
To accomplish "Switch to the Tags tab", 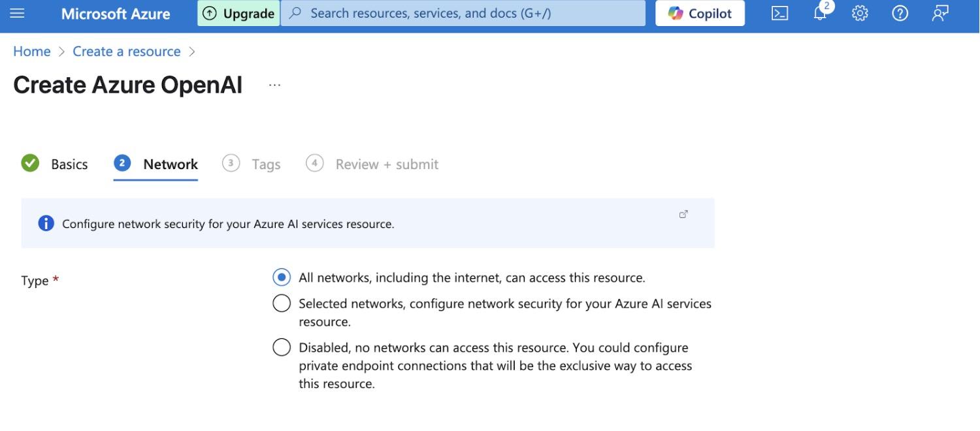I will click(266, 164).
